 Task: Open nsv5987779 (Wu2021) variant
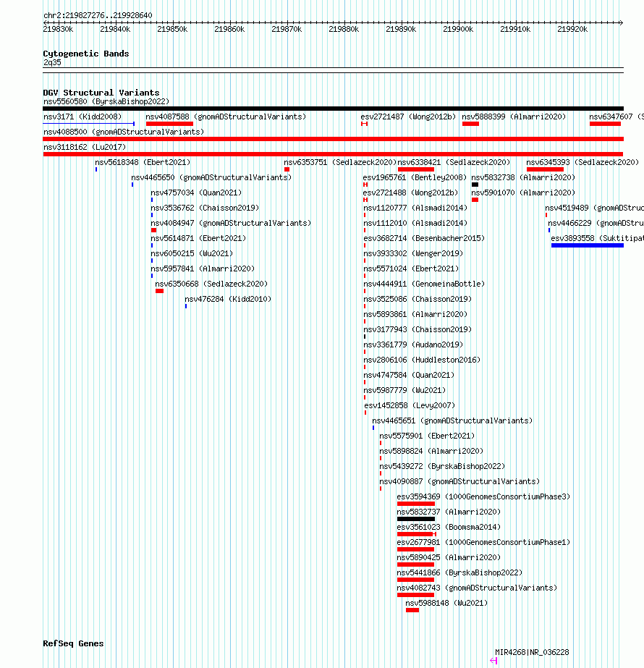[x=404, y=390]
